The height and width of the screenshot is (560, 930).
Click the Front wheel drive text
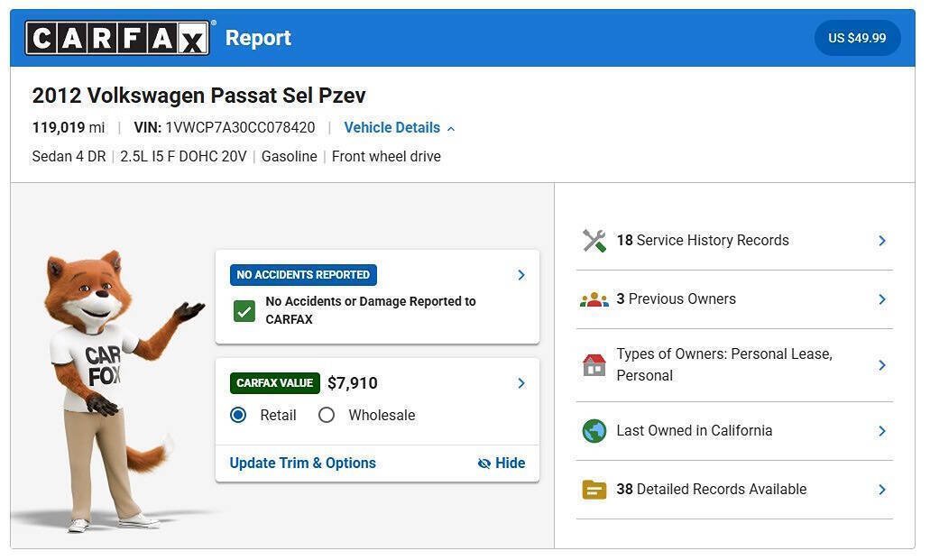coord(386,157)
